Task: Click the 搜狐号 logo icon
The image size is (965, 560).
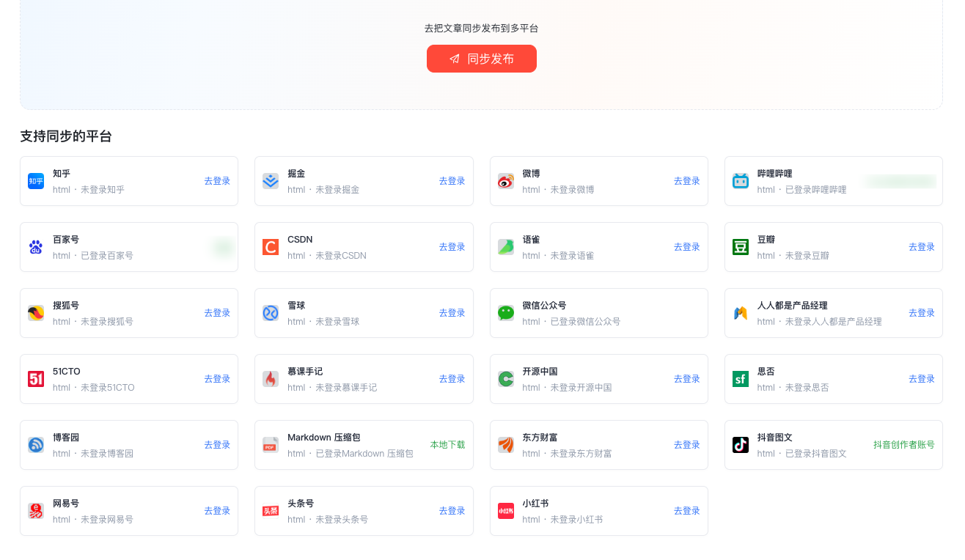Action: (x=36, y=313)
